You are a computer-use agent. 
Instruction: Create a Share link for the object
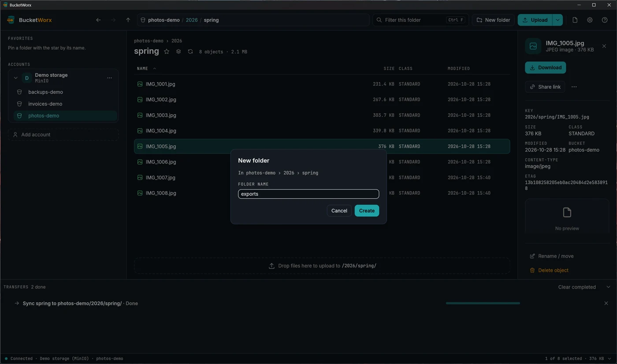545,87
